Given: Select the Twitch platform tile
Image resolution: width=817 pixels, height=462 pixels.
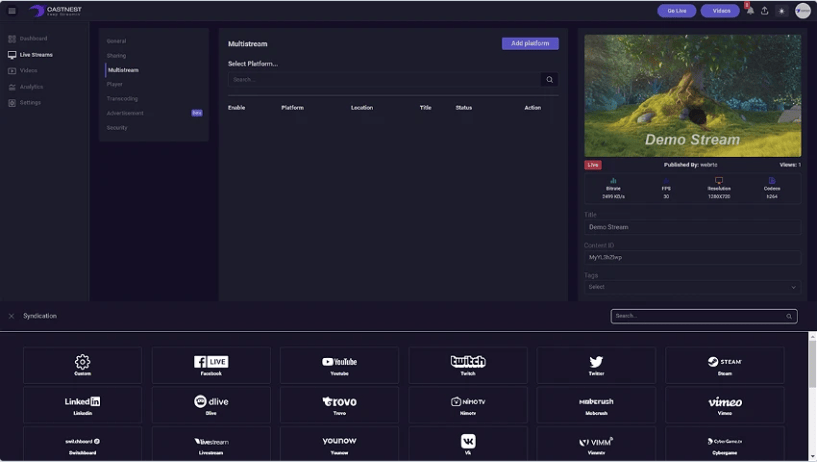Looking at the screenshot, I should tap(468, 365).
